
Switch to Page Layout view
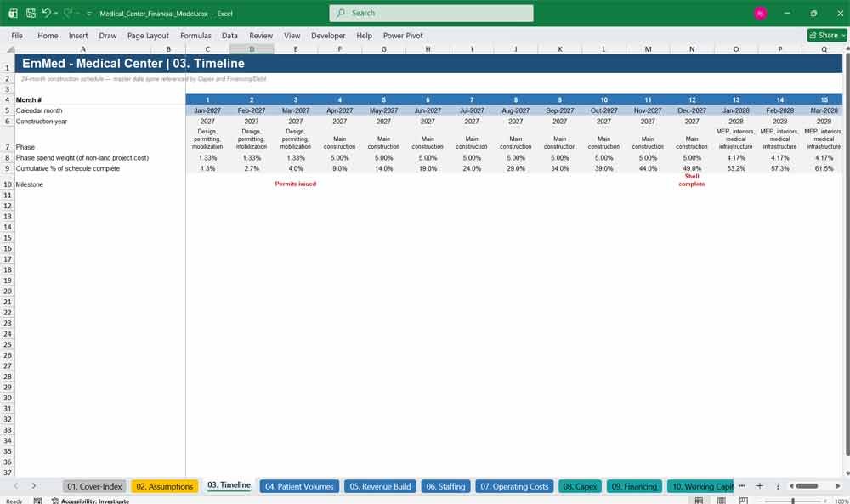(x=722, y=501)
